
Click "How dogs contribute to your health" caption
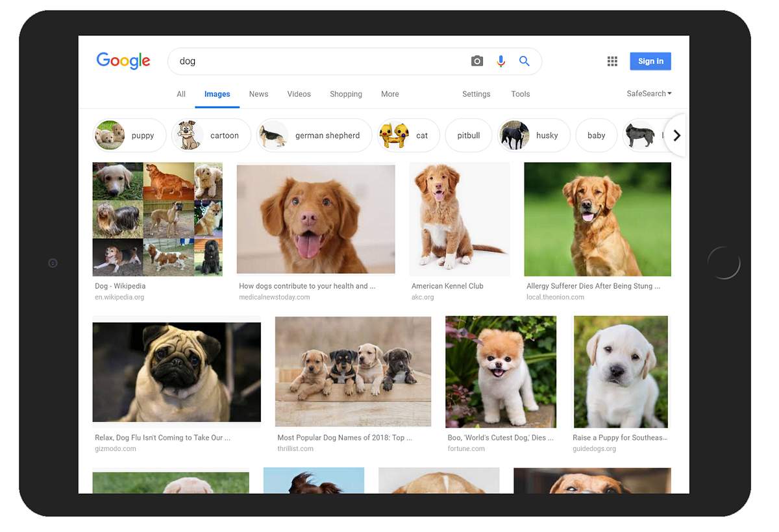click(x=307, y=286)
